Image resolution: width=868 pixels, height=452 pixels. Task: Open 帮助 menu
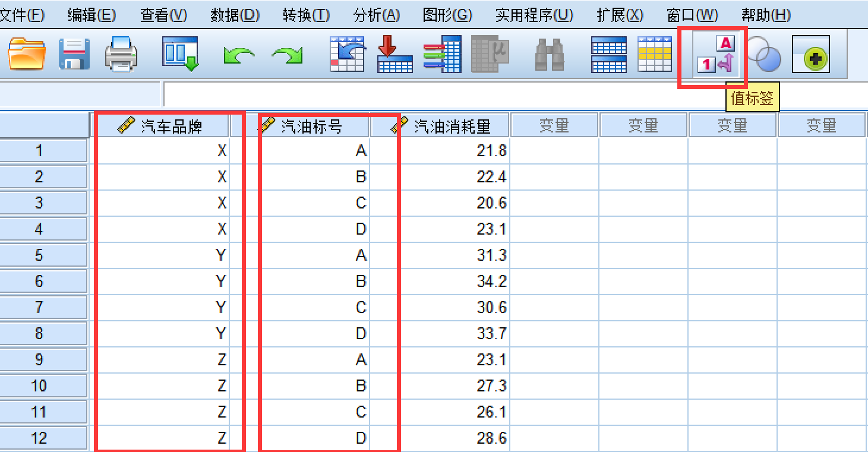[x=766, y=15]
